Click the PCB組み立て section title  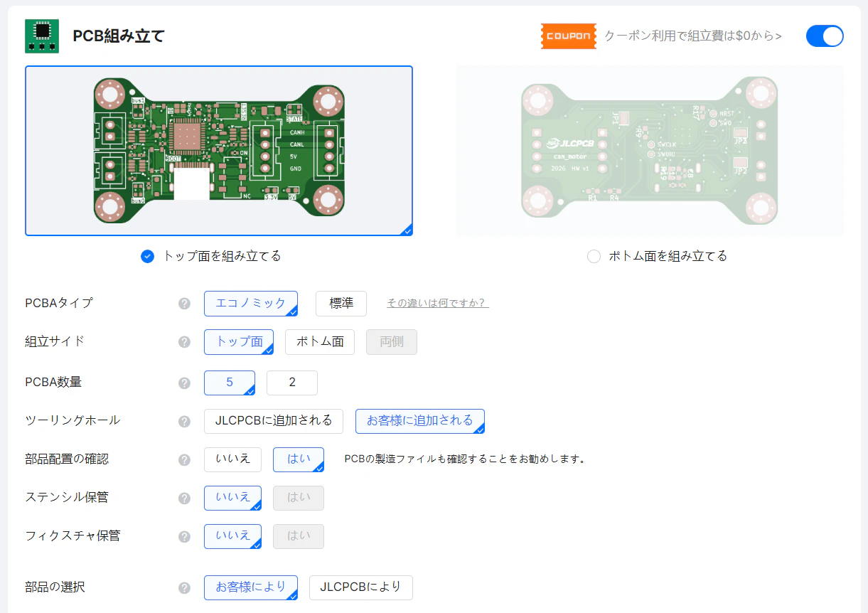(119, 36)
